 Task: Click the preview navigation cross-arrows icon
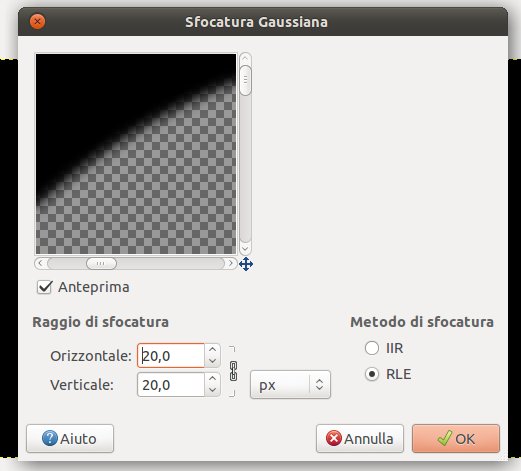tap(246, 264)
